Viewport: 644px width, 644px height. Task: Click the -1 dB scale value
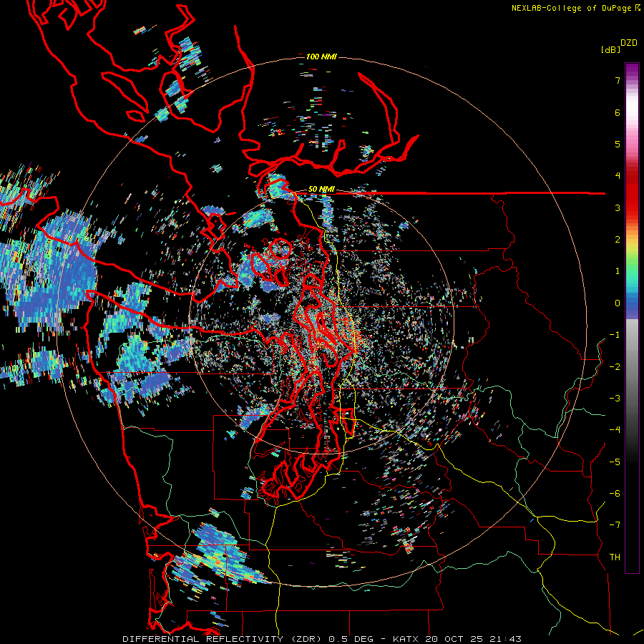coord(615,335)
